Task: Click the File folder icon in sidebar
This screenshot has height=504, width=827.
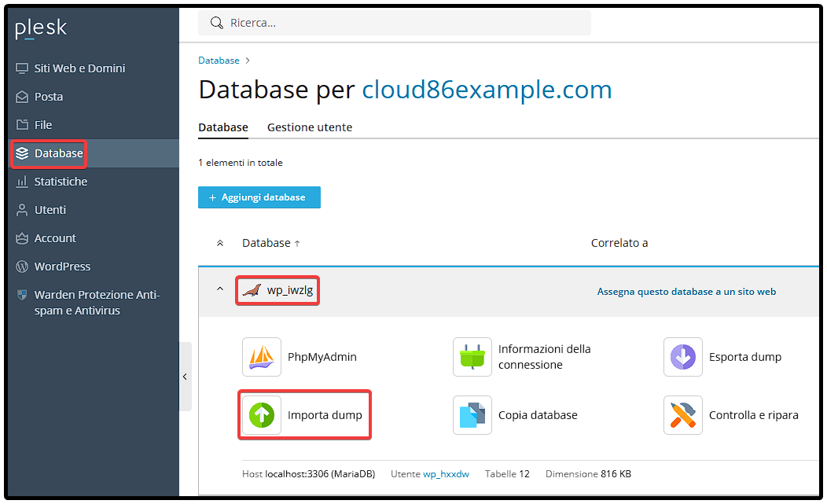Action: pyautogui.click(x=22, y=125)
